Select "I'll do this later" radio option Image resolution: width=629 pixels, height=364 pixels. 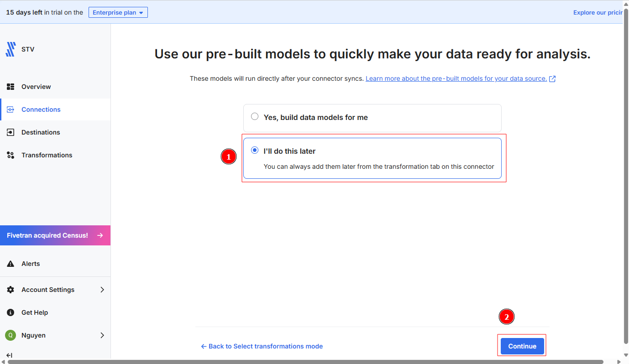coord(255,151)
